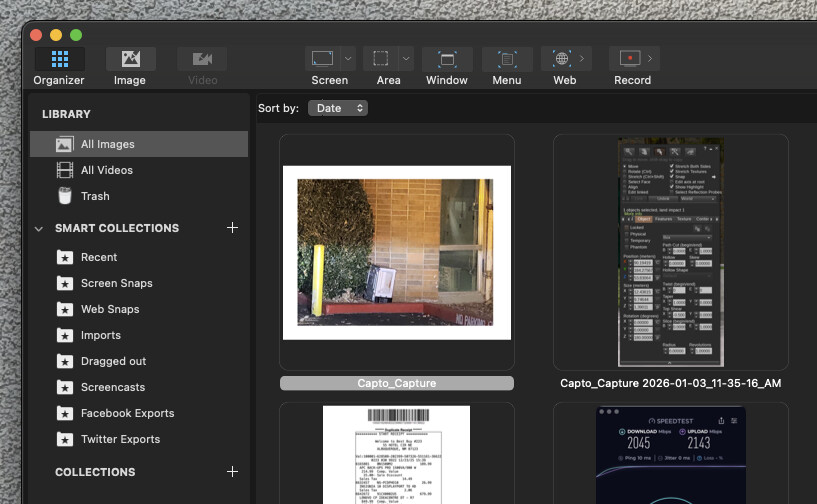Choose the Menu capture tool
Viewport: 817px width, 504px height.
pos(506,59)
